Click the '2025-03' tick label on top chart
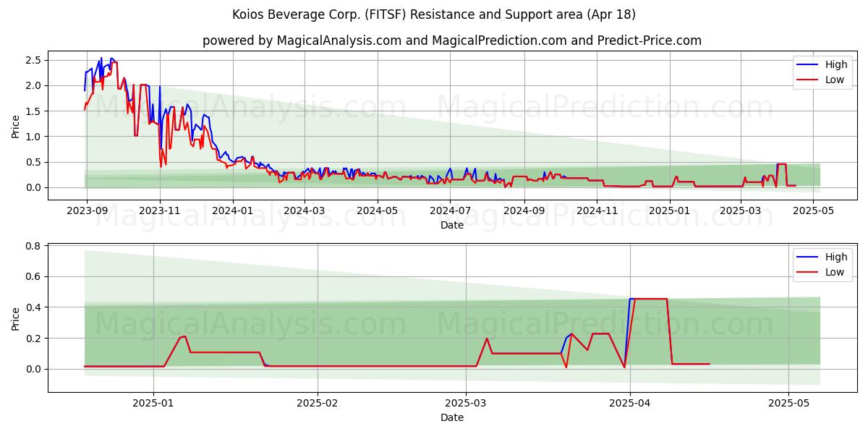 tap(741, 210)
